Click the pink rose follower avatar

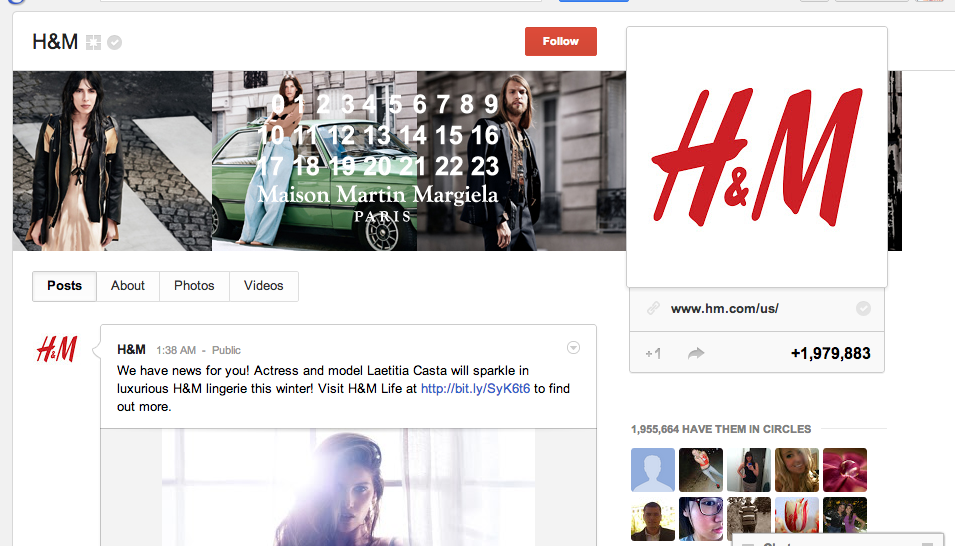point(845,470)
